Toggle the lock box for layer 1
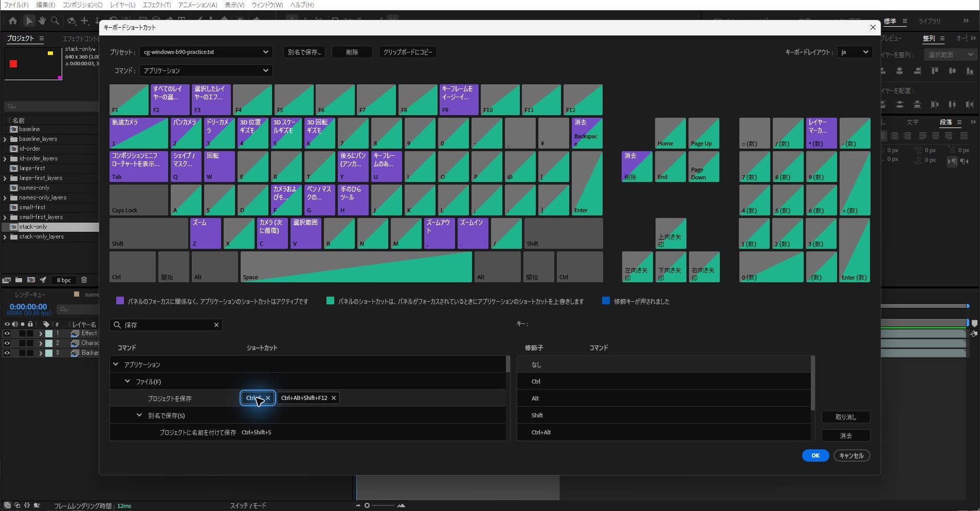Viewport: 980px width, 511px height. (30, 334)
